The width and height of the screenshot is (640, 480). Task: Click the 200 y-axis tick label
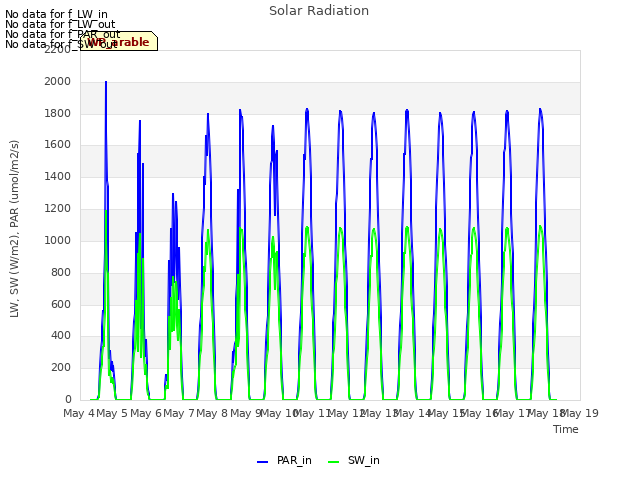(61, 368)
